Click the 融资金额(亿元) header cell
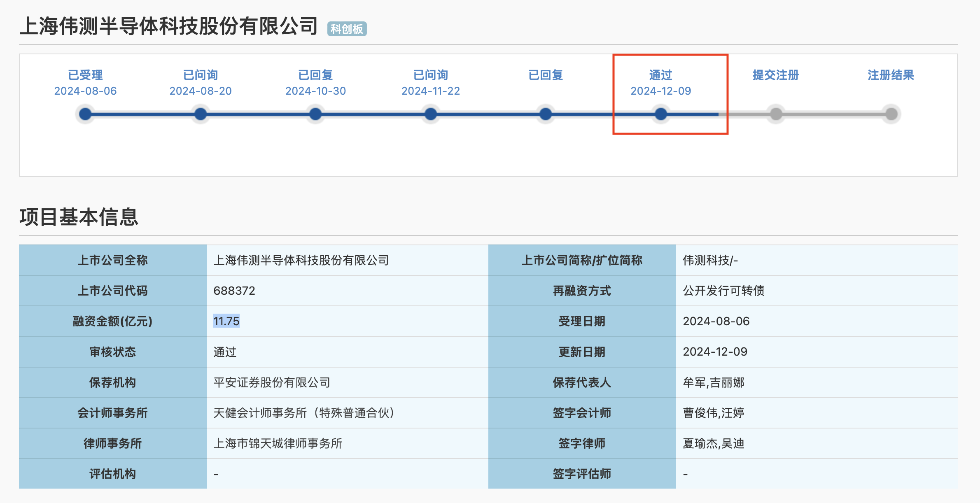This screenshot has width=980, height=503. pos(112,321)
